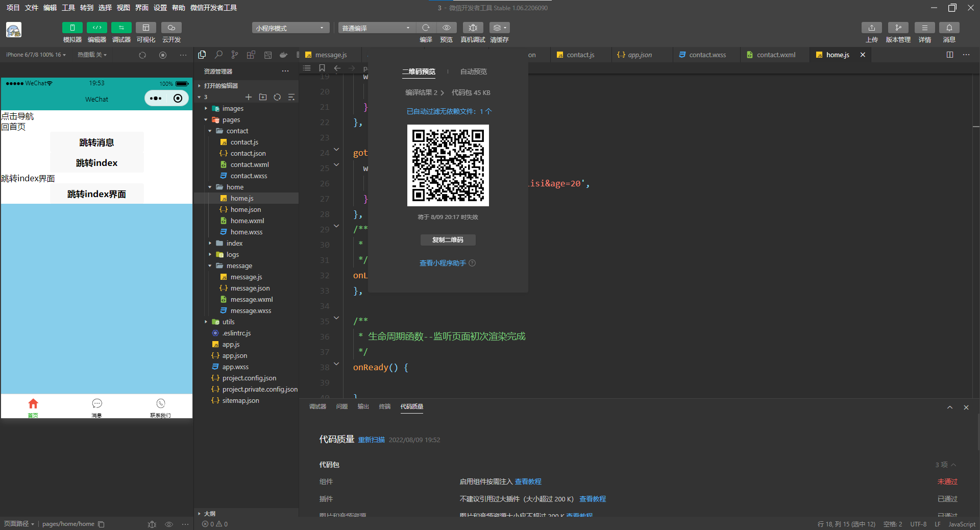Open the Messages bell icon
Screen dimensions: 980x530
point(949,28)
